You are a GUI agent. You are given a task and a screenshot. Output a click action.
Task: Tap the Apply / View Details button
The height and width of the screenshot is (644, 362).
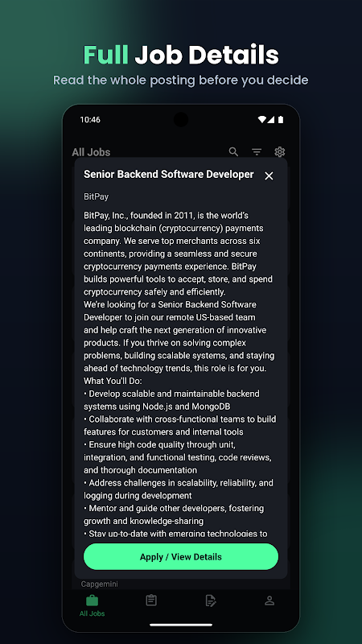click(181, 556)
